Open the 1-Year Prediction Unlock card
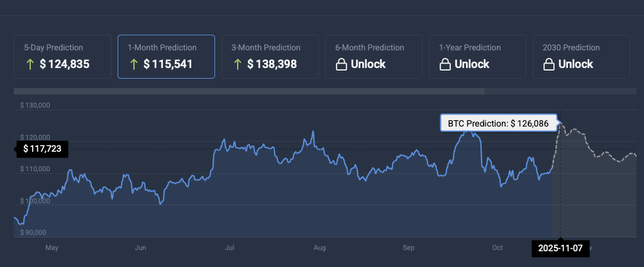This screenshot has width=644, height=267. tap(477, 57)
